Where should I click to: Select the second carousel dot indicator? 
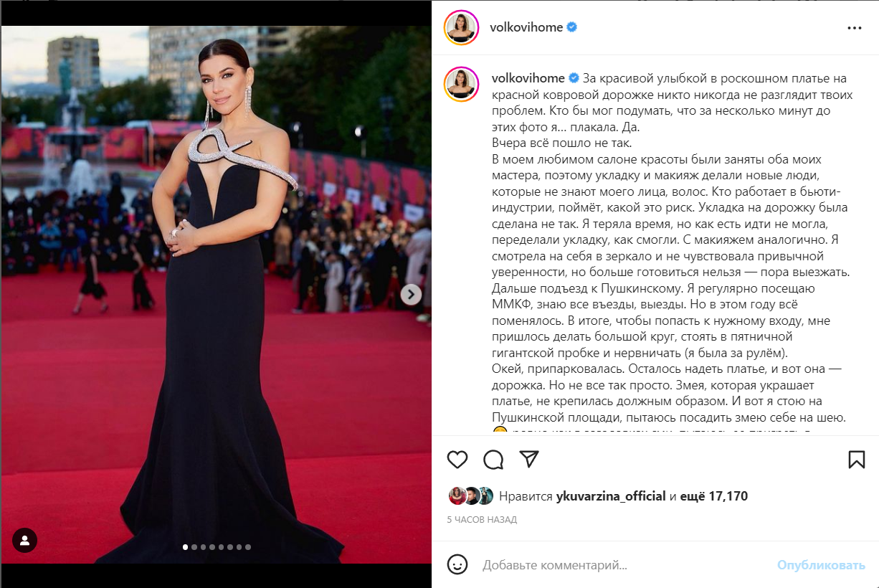[194, 547]
